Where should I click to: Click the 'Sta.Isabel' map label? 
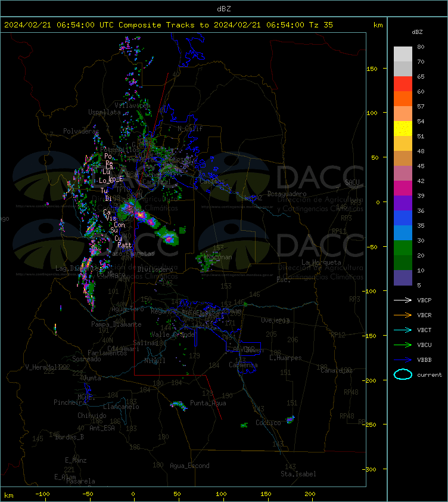pos(298,474)
